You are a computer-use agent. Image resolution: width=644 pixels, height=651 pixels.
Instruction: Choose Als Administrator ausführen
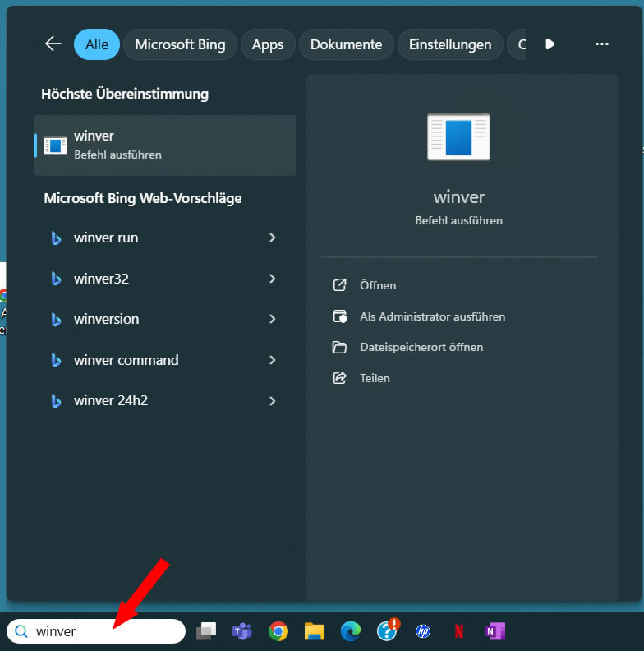(432, 316)
